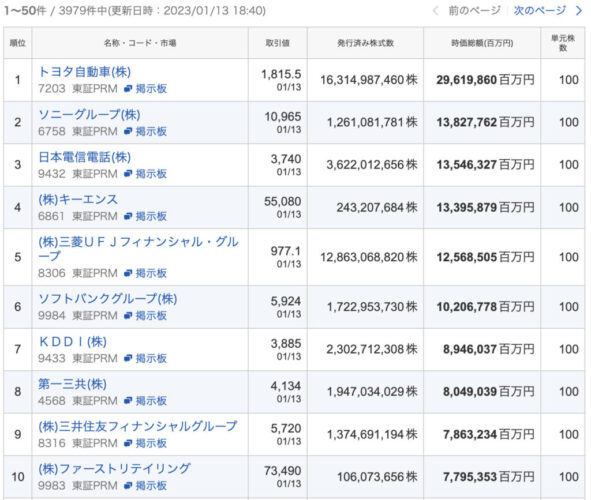Open (株)三井住友フィナンシャルグループ stock page

138,427
